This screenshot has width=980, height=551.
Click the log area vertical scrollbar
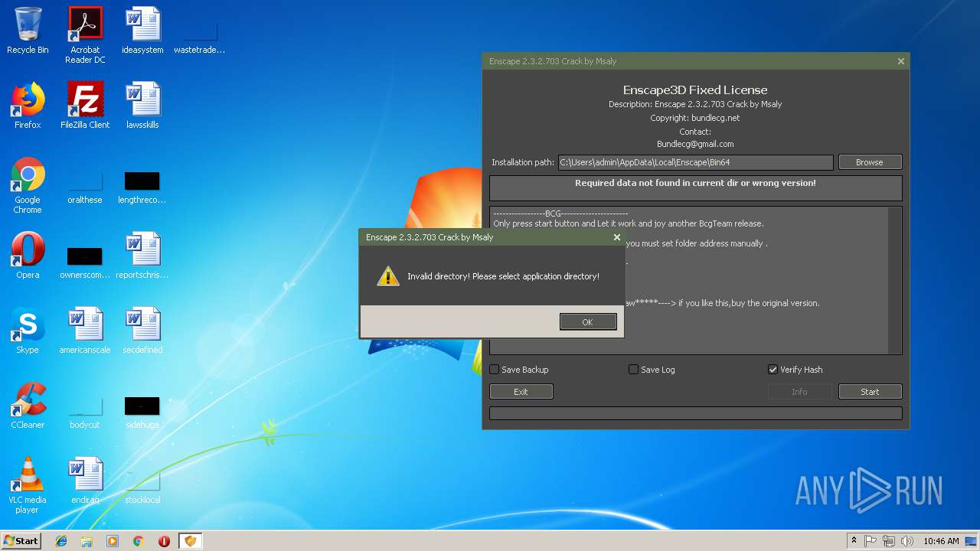click(894, 279)
